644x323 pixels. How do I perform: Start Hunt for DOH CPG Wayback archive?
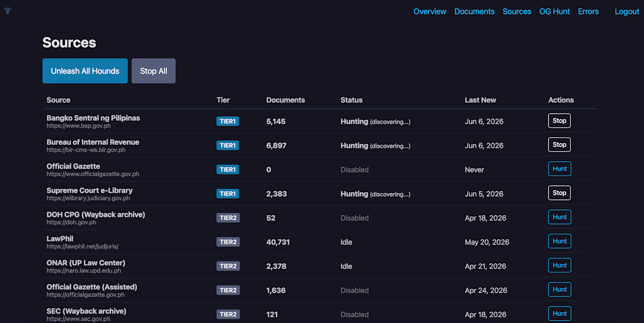[x=559, y=217]
